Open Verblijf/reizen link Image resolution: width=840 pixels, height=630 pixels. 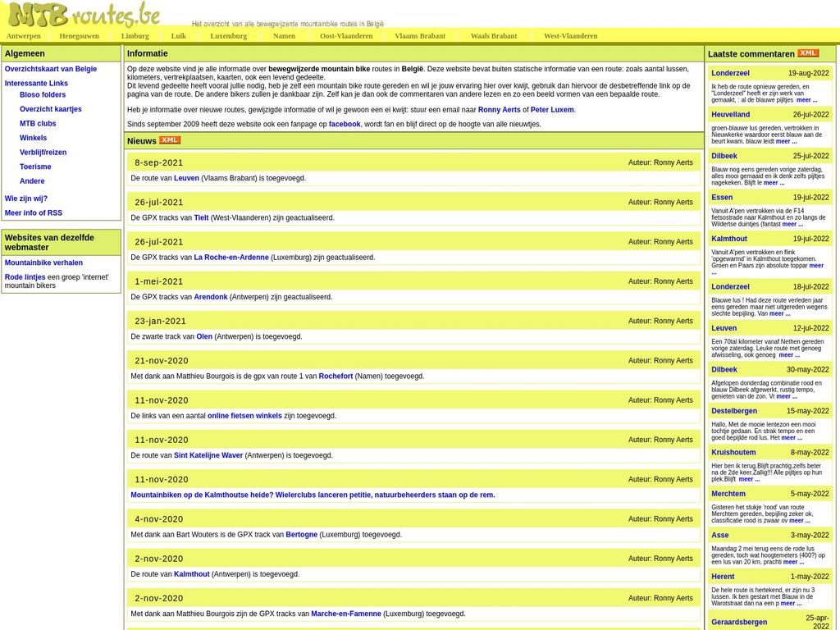point(43,152)
